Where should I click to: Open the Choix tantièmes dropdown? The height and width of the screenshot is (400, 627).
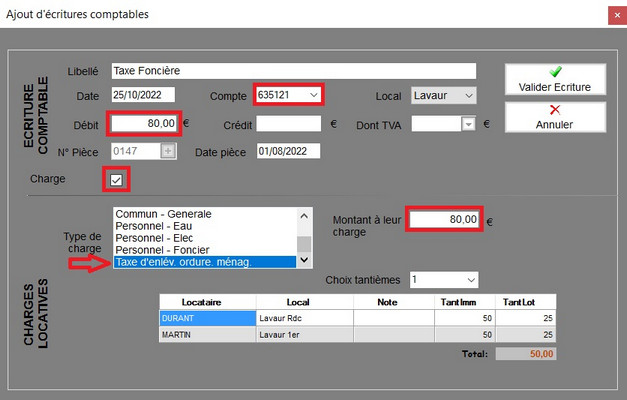click(470, 280)
